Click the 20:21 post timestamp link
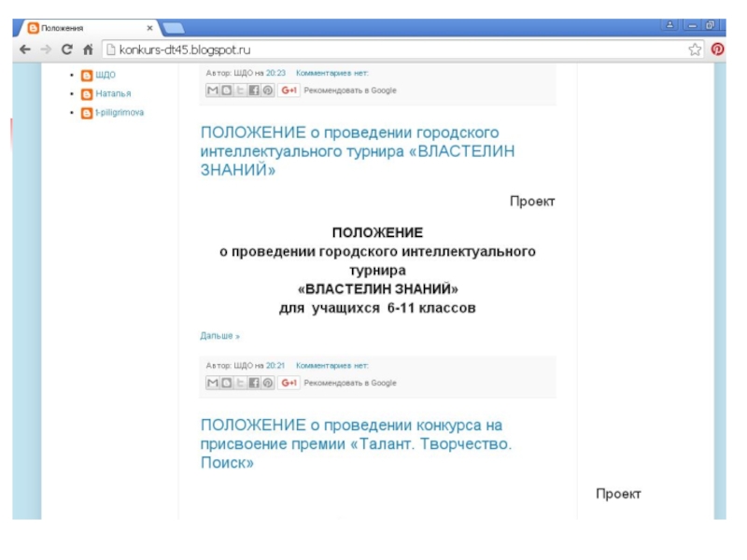The height and width of the screenshot is (560, 747). click(275, 366)
